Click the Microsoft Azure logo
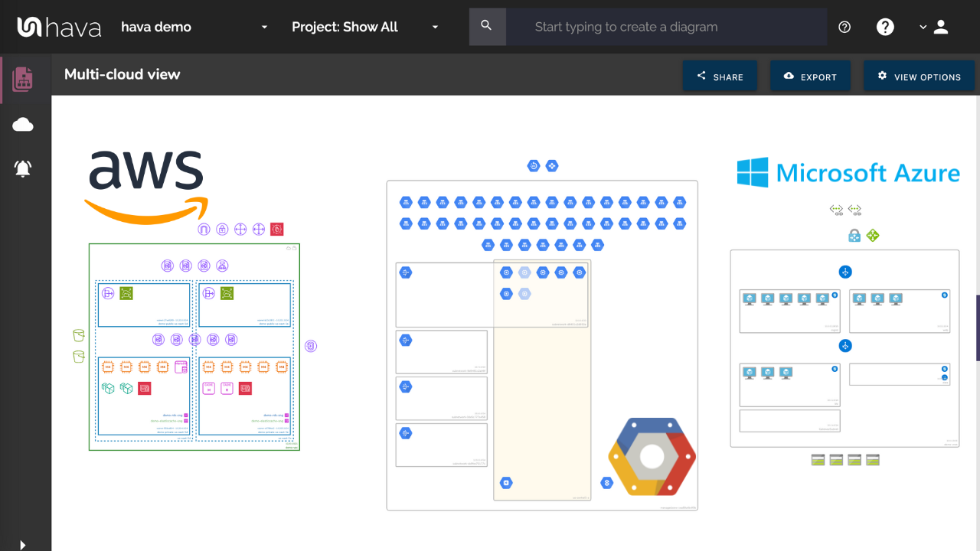Image resolution: width=980 pixels, height=551 pixels. pos(848,173)
